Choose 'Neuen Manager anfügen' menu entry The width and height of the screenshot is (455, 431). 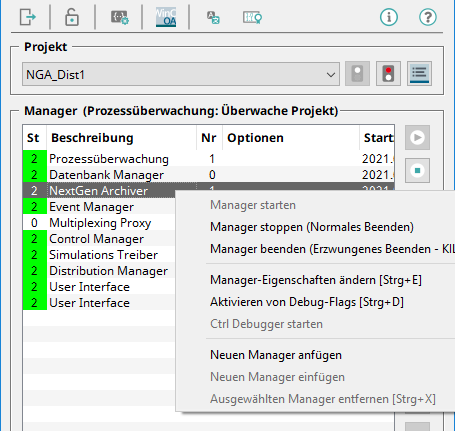[x=276, y=355]
